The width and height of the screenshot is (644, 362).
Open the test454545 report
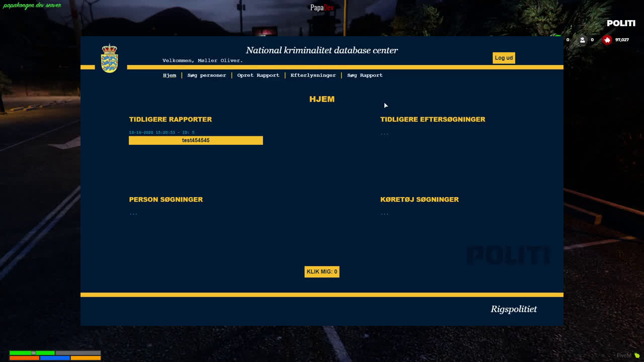(x=196, y=140)
